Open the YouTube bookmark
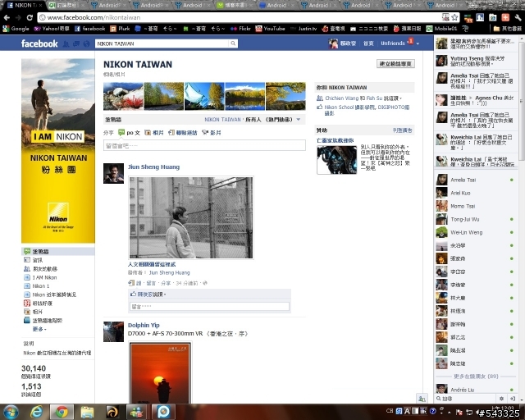The width and height of the screenshot is (525, 420). [x=270, y=29]
